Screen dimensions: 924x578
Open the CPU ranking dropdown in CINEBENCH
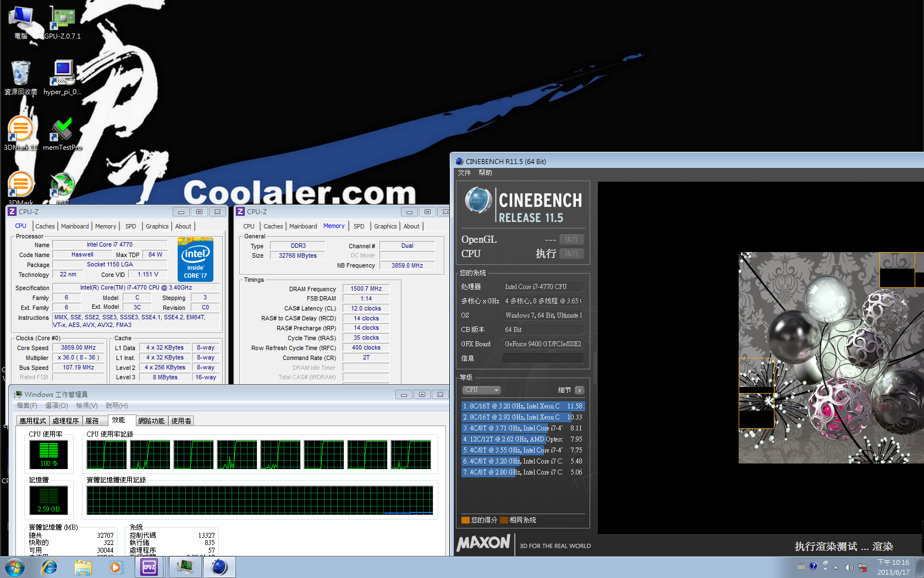coord(481,390)
